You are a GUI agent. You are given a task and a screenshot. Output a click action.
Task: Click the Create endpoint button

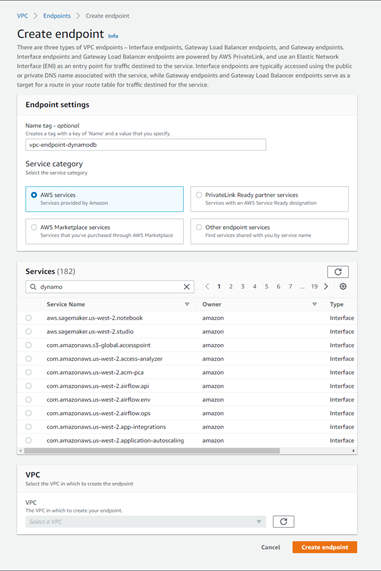pyautogui.click(x=325, y=547)
